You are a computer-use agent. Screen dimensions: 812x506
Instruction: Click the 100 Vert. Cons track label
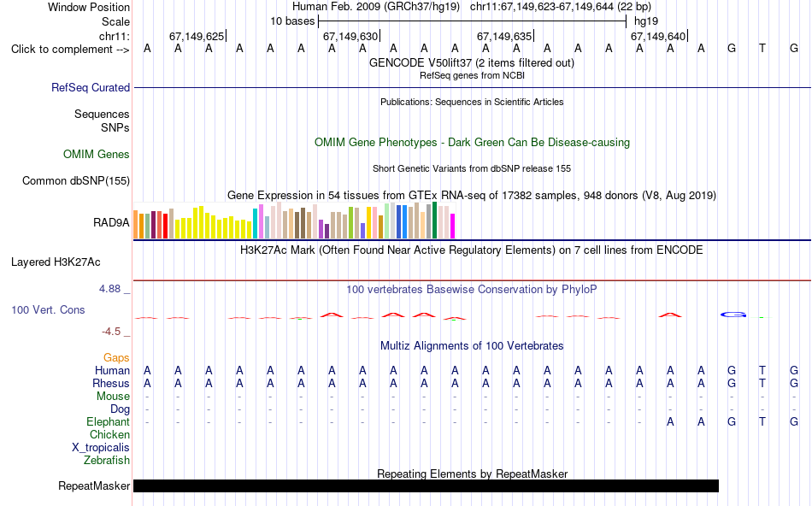48,309
